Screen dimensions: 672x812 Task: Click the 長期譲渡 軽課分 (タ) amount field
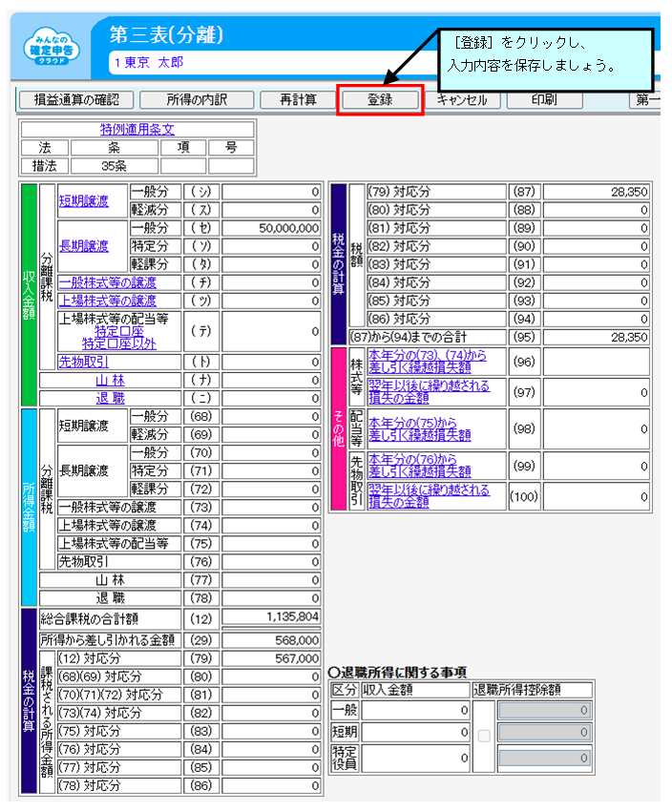tap(271, 264)
